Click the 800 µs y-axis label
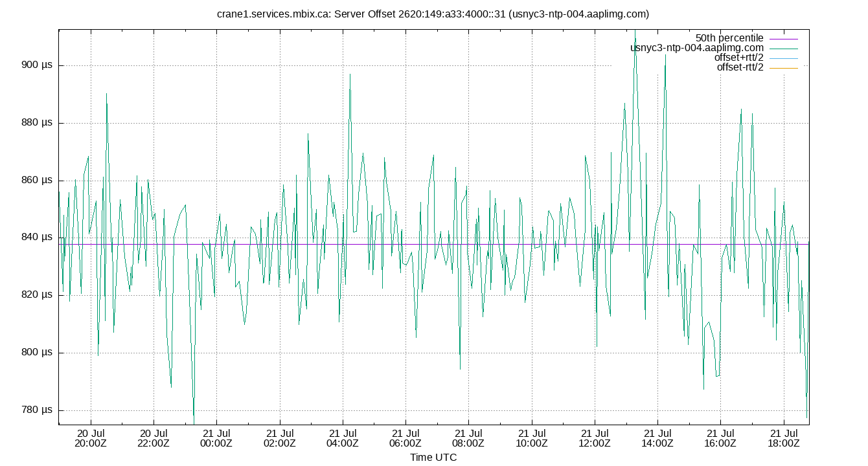 38,353
